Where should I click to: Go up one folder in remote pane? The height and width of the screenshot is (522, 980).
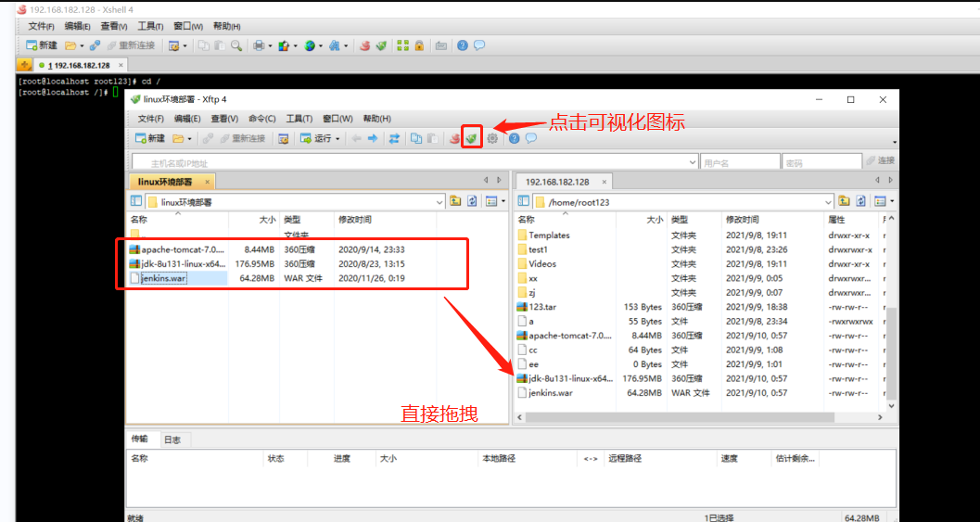tap(845, 201)
